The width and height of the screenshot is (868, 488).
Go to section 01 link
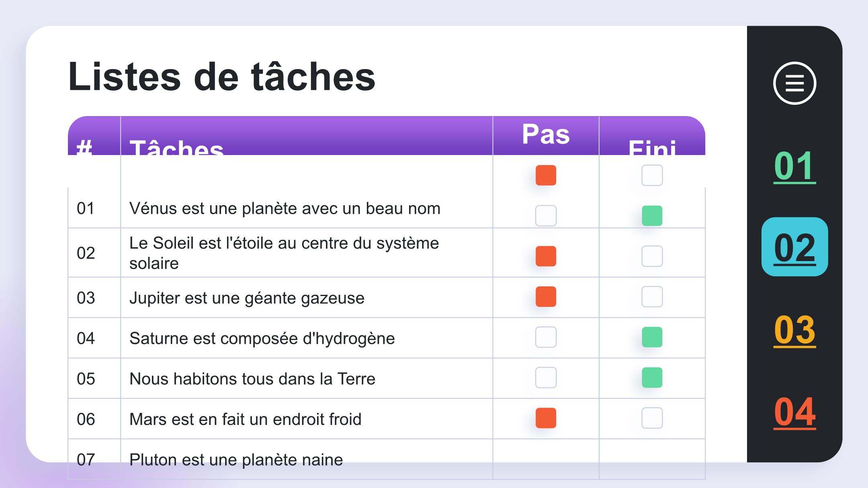[794, 166]
